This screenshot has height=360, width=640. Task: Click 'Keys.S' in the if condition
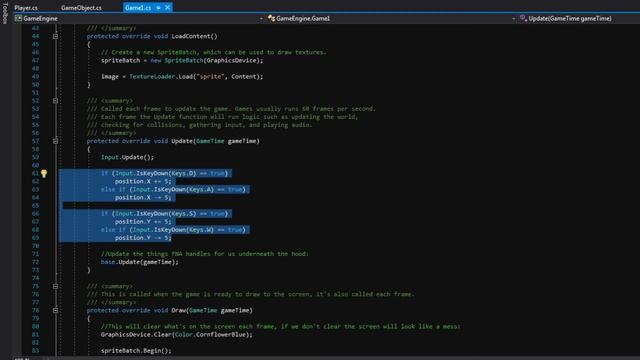tap(183, 213)
